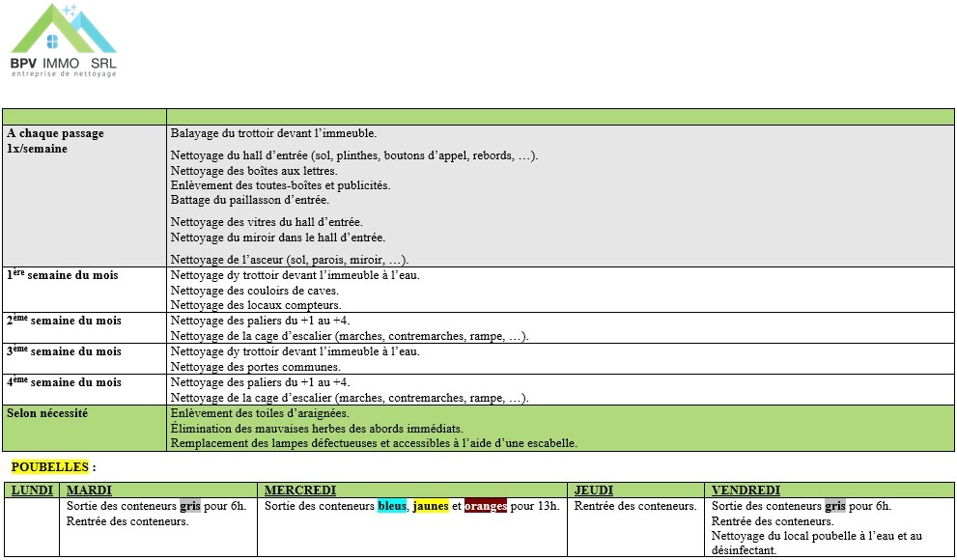Screen dimensions: 957x560
Task: Click the JEUDI column header
Action: click(x=594, y=490)
